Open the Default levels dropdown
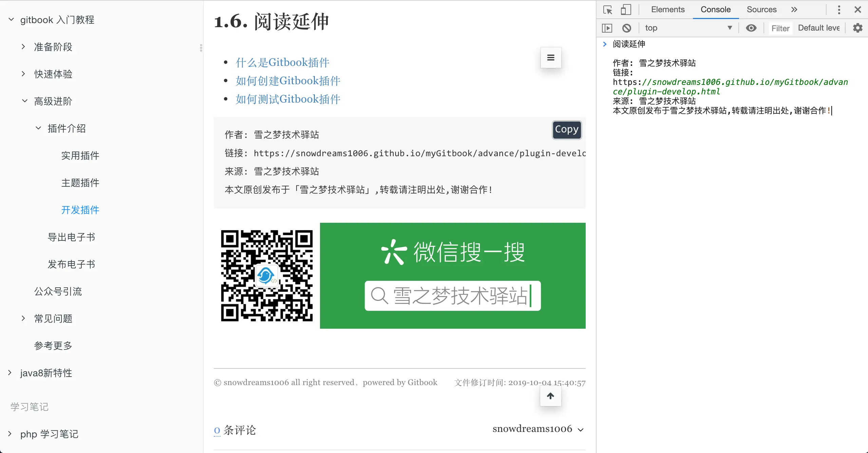The image size is (868, 453). coord(819,28)
